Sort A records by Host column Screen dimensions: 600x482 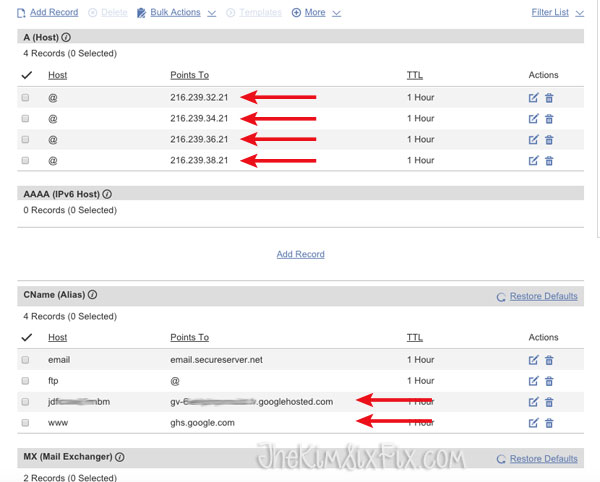[57, 75]
